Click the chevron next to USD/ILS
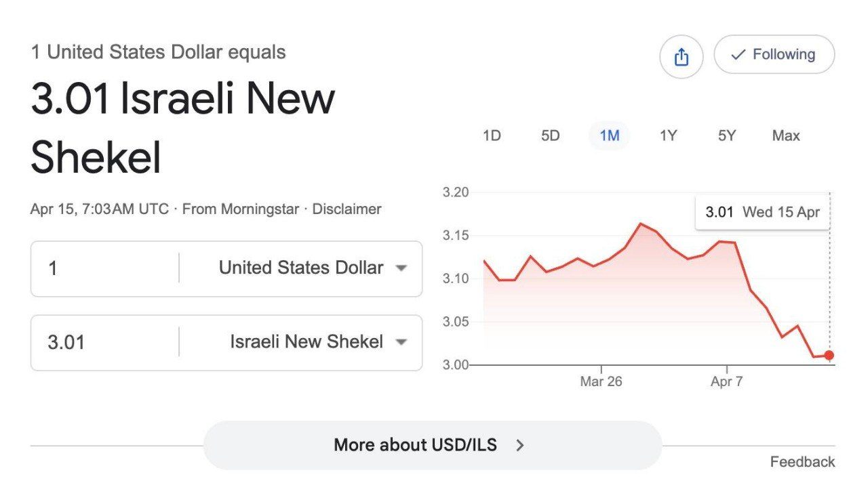Screen dimensions: 868x502 tap(520, 445)
